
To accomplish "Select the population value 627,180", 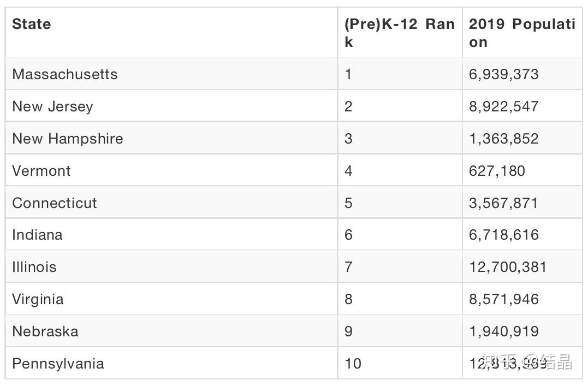I will click(x=497, y=171).
